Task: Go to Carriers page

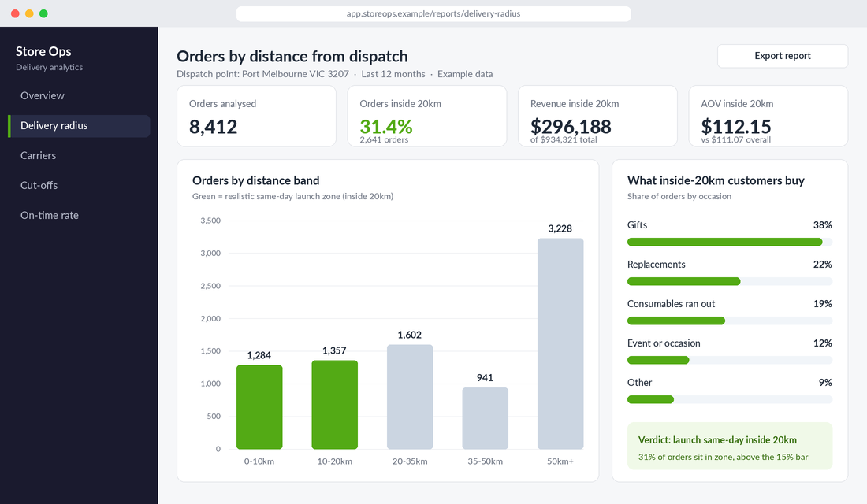Action: 79,156
